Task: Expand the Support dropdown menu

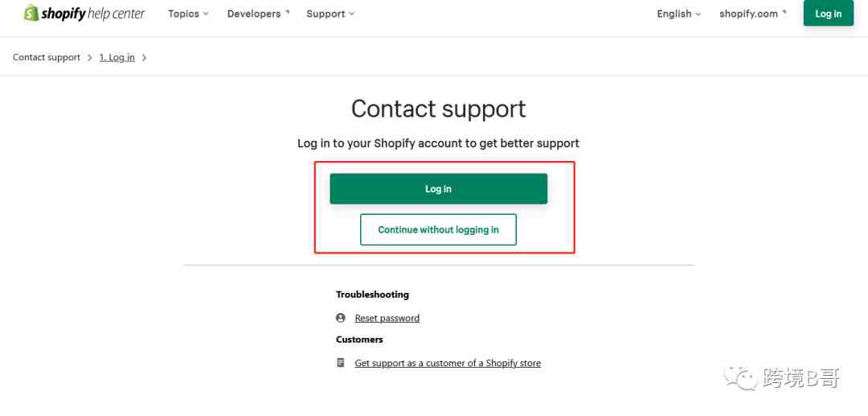Action: 330,14
